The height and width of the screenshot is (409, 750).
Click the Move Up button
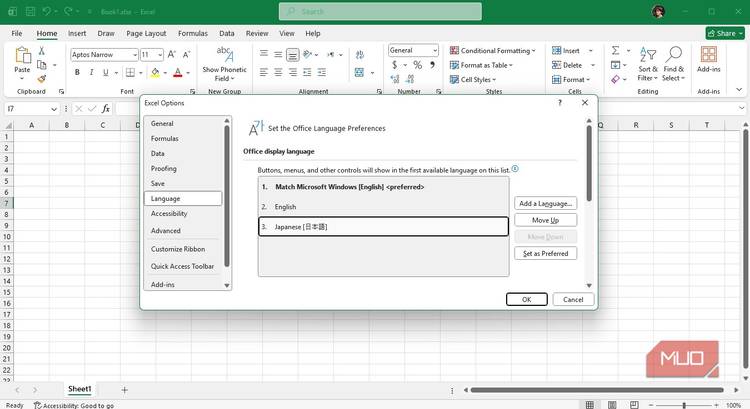point(545,220)
